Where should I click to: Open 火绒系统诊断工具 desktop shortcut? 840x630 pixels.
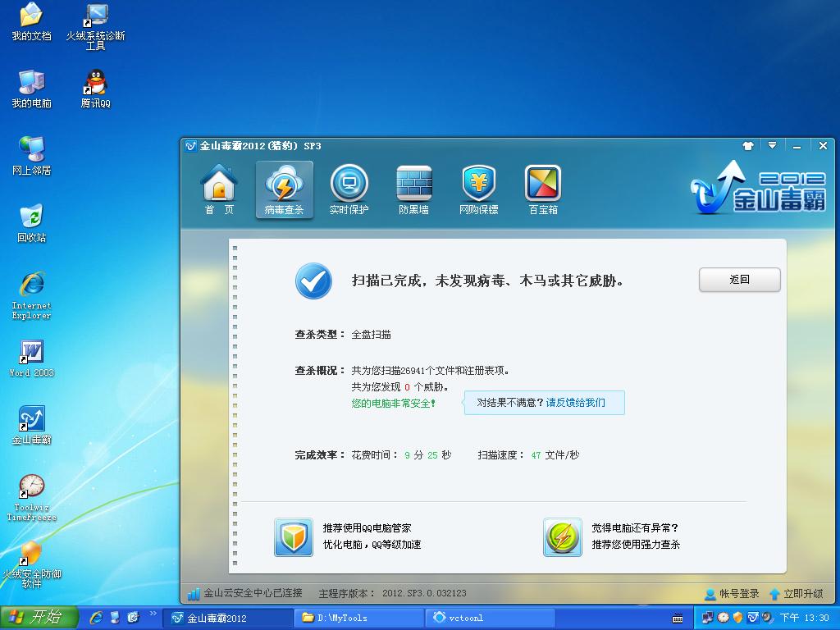[95, 27]
